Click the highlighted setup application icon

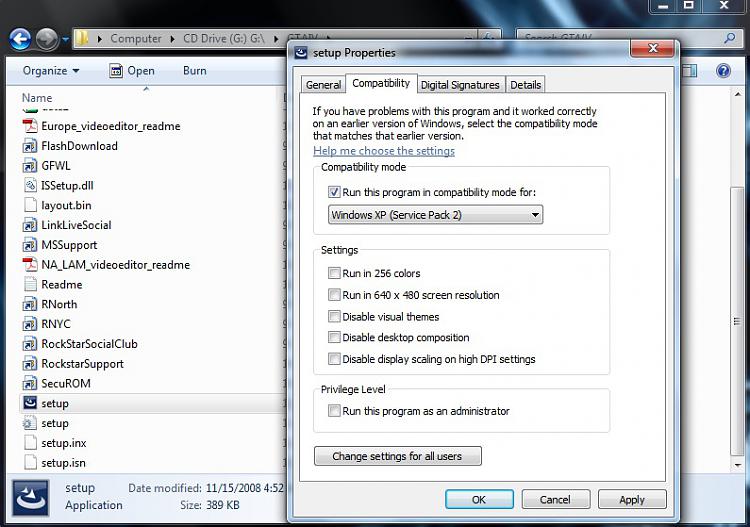(30, 403)
